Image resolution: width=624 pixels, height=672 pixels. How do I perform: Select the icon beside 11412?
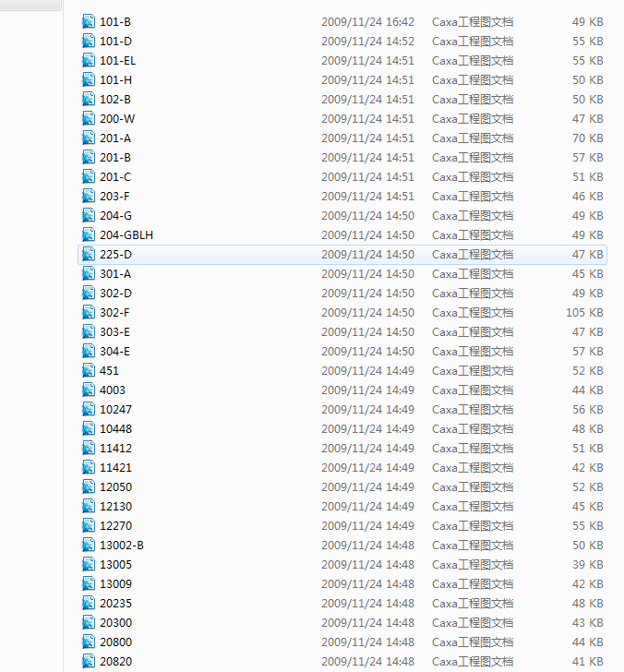[x=89, y=449]
